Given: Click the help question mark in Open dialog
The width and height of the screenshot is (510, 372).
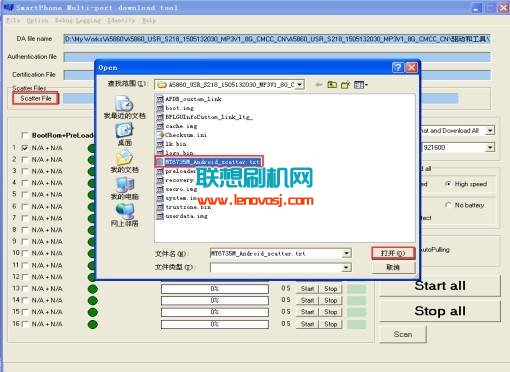Looking at the screenshot, I should 398,68.
